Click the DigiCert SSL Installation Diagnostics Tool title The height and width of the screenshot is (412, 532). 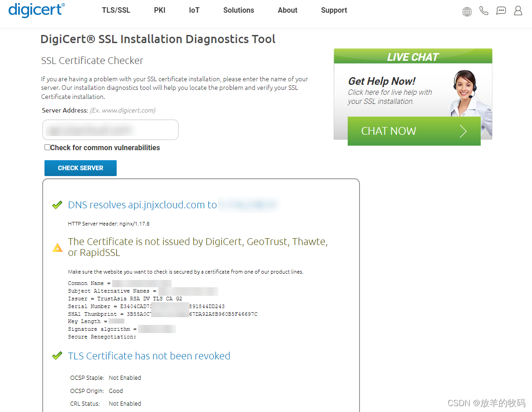pos(158,39)
